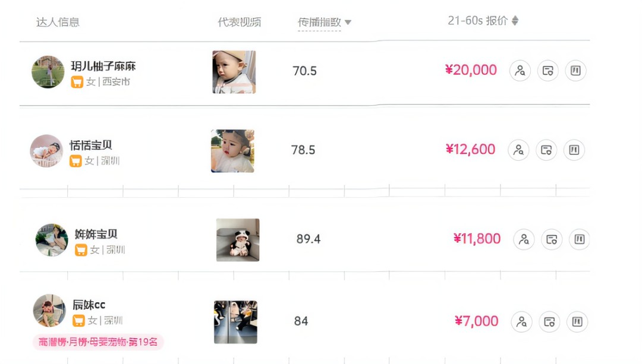Click compare-columns icon in 恬恬宝贝 row
The width and height of the screenshot is (642, 364).
point(574,150)
